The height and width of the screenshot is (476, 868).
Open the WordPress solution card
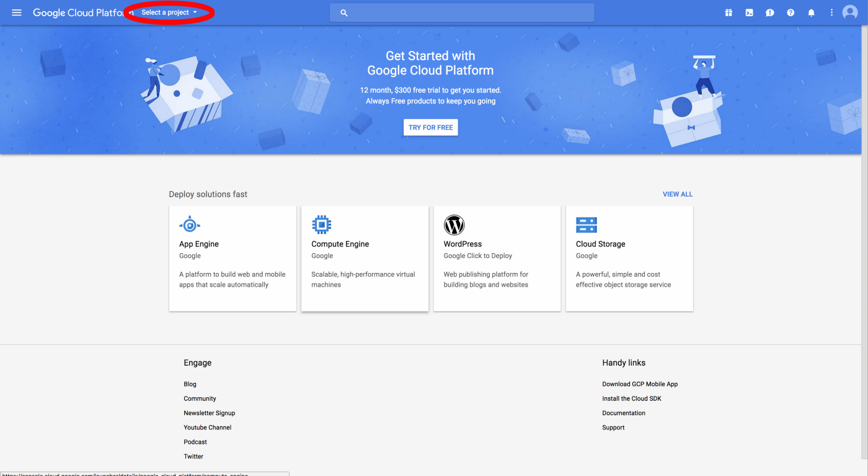point(497,258)
